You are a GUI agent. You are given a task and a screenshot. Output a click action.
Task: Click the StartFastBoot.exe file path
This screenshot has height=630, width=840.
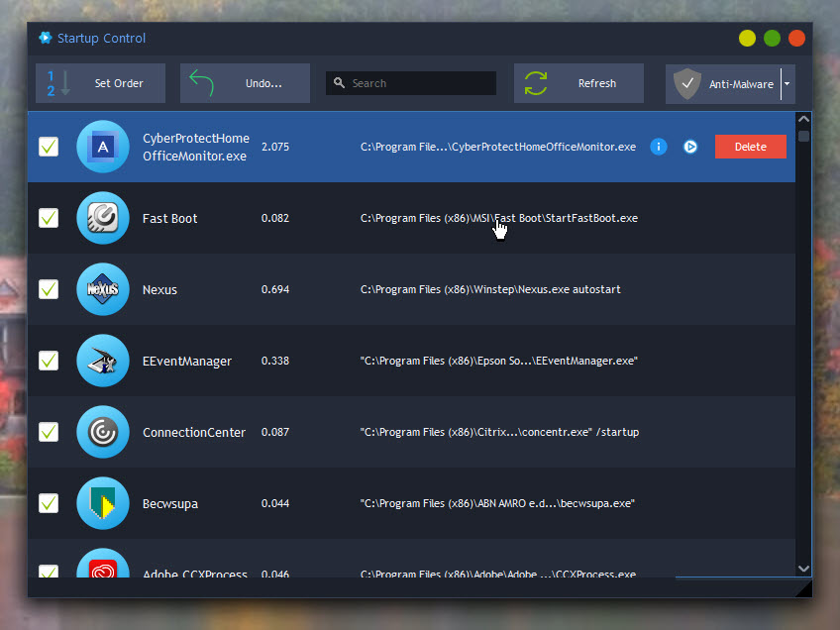pyautogui.click(x=499, y=218)
